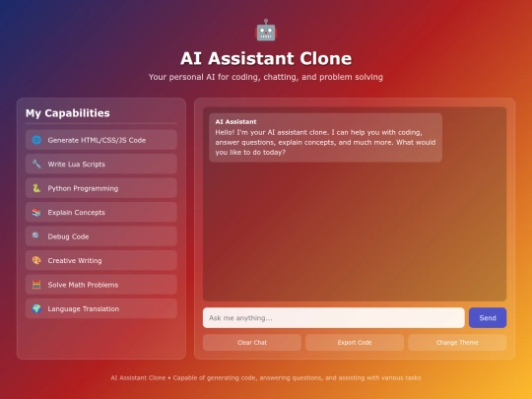532x399 pixels.
Task: Click the Send button
Action: 488,318
